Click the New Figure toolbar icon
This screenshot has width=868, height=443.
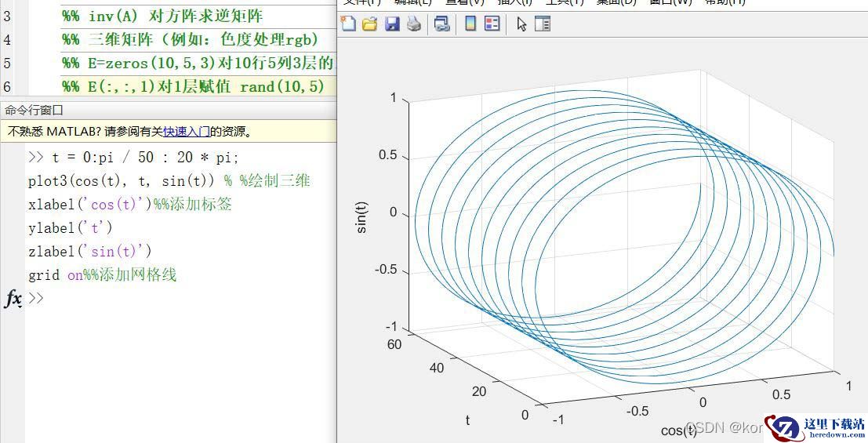click(348, 24)
